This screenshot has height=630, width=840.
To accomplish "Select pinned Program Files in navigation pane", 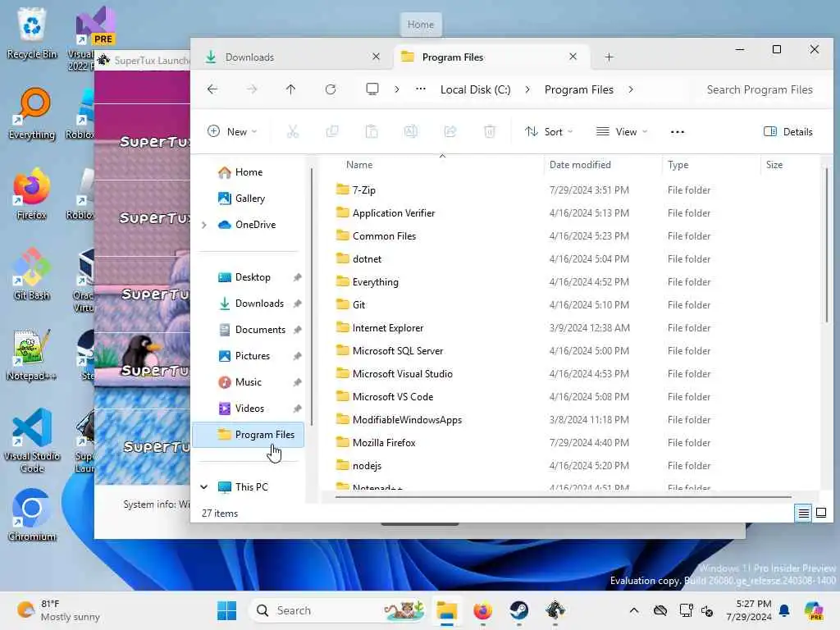I will [248, 435].
